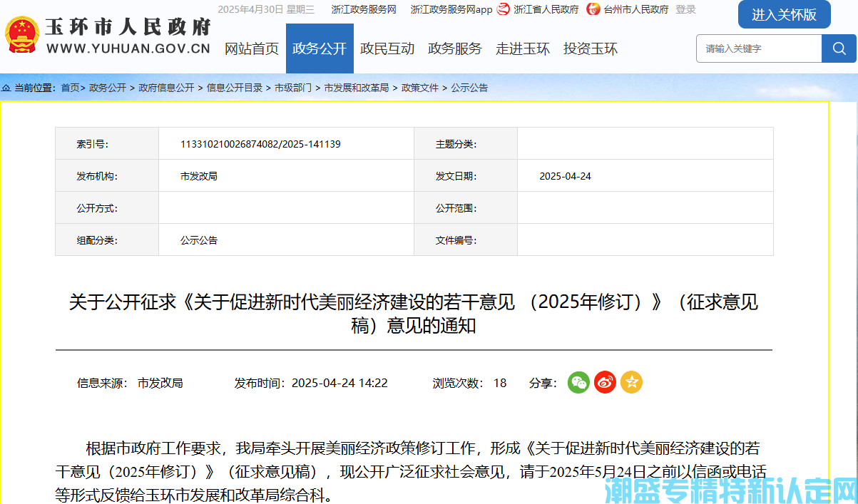Image resolution: width=858 pixels, height=504 pixels.
Task: Open the 浙江政务服务网app link
Action: tap(451, 9)
